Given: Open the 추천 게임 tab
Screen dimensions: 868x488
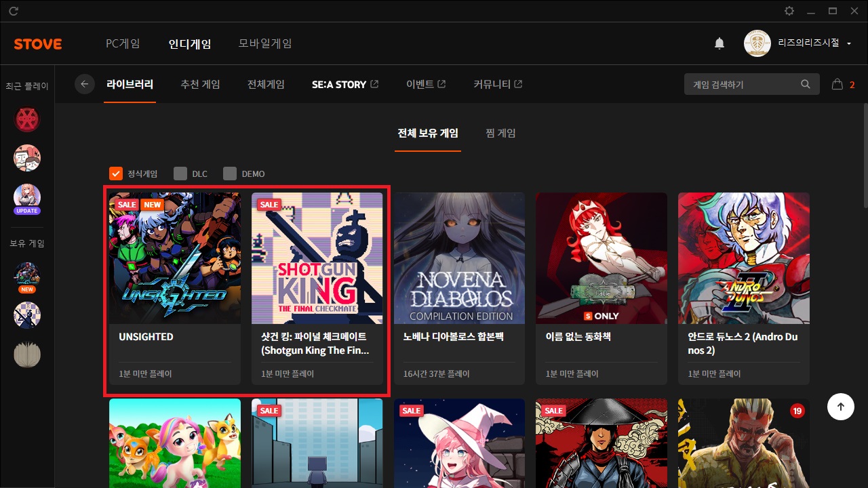Looking at the screenshot, I should tap(200, 85).
